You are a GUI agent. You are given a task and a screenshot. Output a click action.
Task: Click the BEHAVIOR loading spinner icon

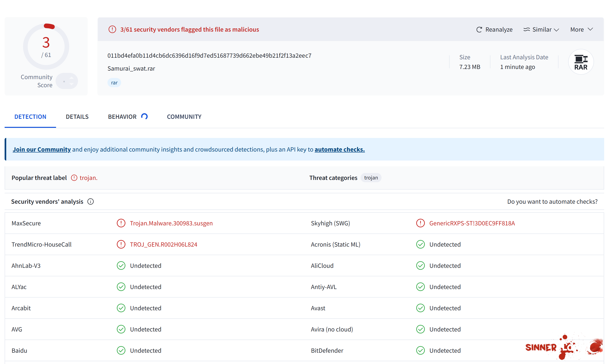point(144,116)
